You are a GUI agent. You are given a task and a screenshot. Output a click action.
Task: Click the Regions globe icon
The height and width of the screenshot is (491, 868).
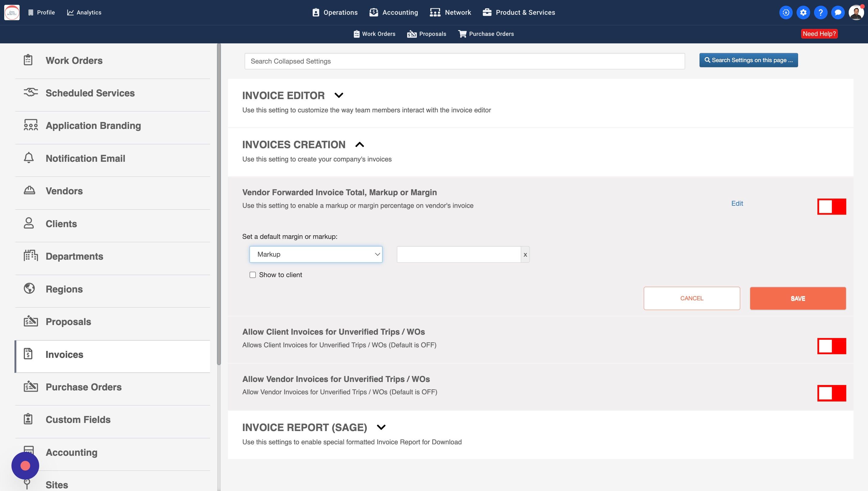pos(29,288)
